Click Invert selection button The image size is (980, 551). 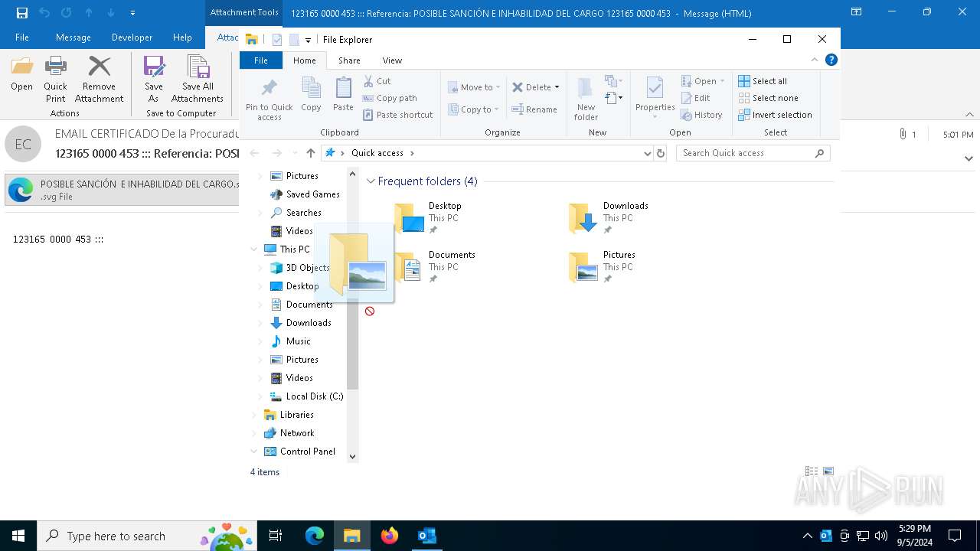coord(775,115)
